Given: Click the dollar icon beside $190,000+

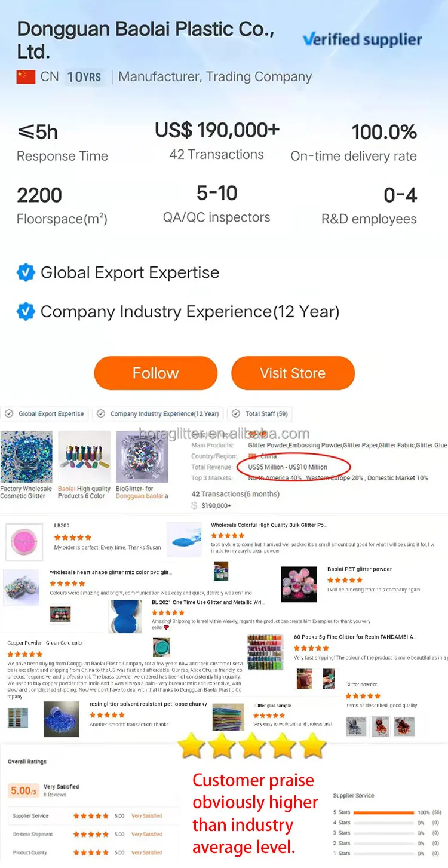Looking at the screenshot, I should (194, 505).
